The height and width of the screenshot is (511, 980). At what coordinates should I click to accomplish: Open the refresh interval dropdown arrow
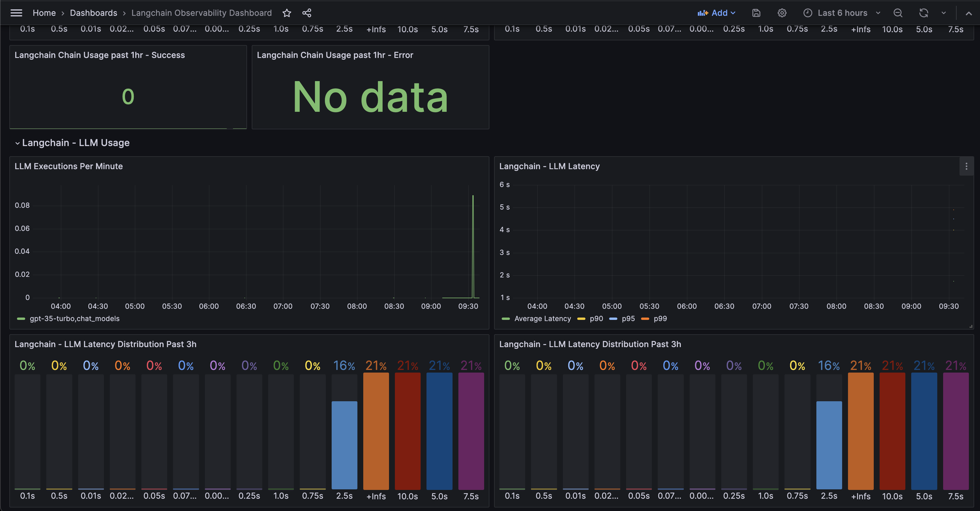click(943, 13)
